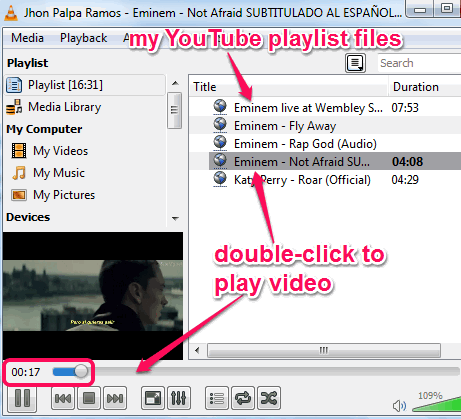Click into the playlist Search field
This screenshot has width=461, height=419.
pos(419,63)
